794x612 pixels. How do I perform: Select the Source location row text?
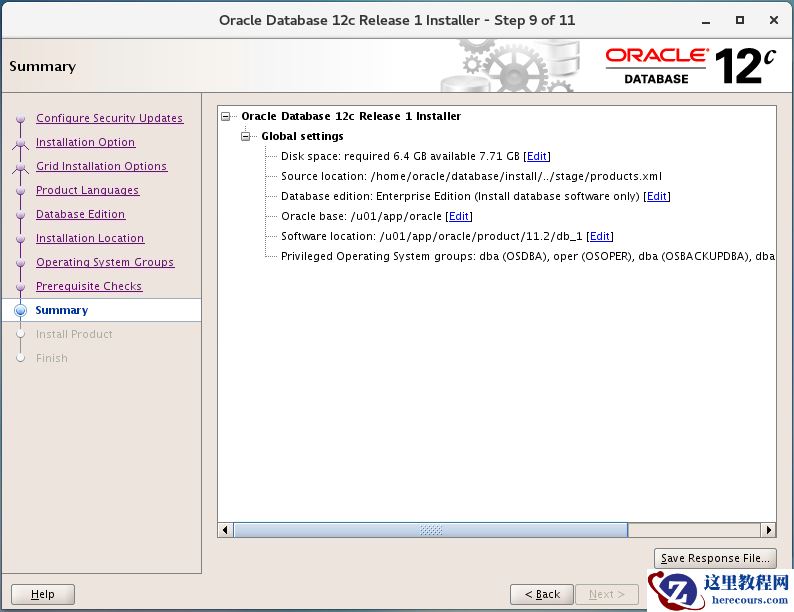pos(471,177)
